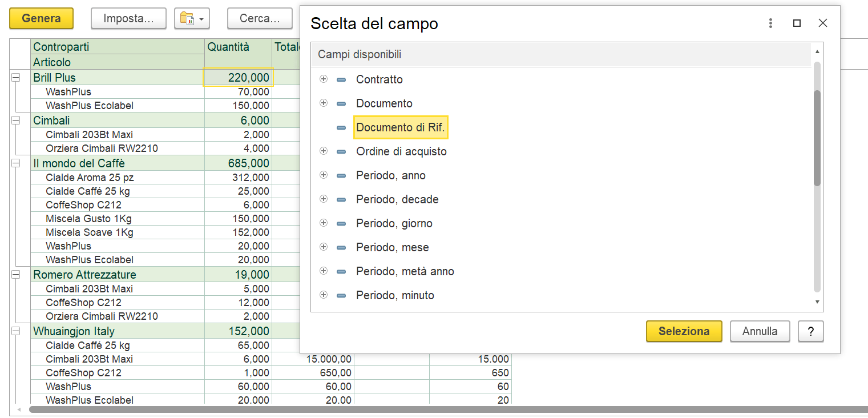Select the Ordine di acquisto field
Viewport: 868px width, 418px height.
[401, 151]
